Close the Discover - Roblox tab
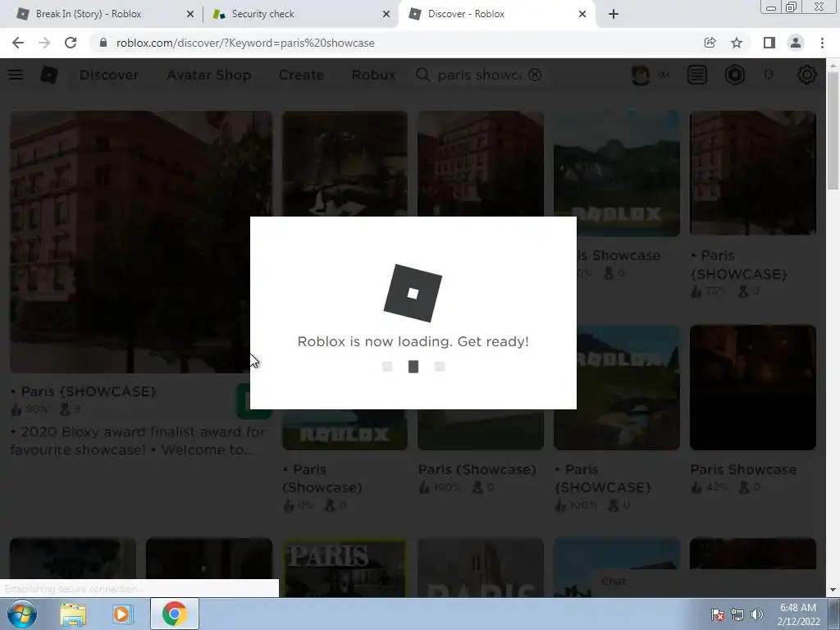This screenshot has height=630, width=840. point(582,14)
